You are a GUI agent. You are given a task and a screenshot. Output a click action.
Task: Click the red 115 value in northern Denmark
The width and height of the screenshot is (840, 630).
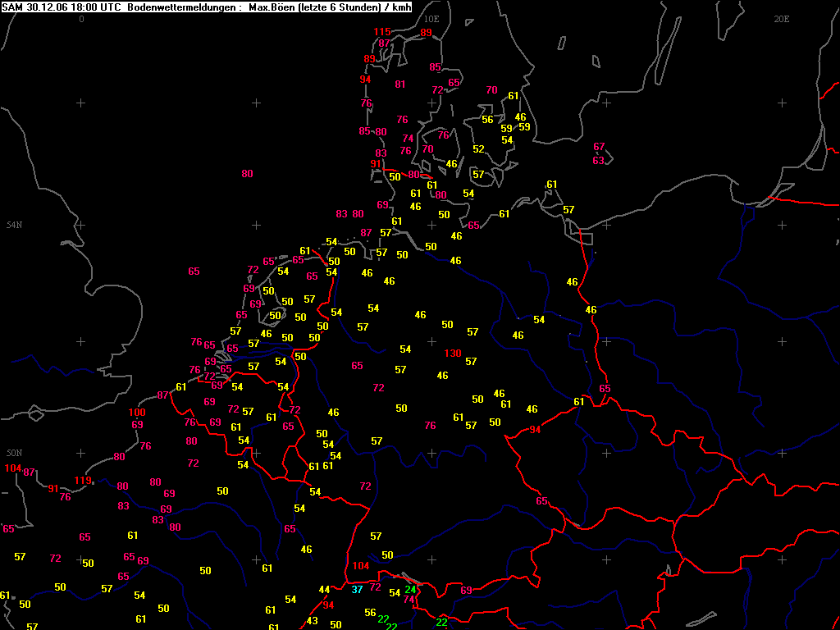click(x=382, y=32)
